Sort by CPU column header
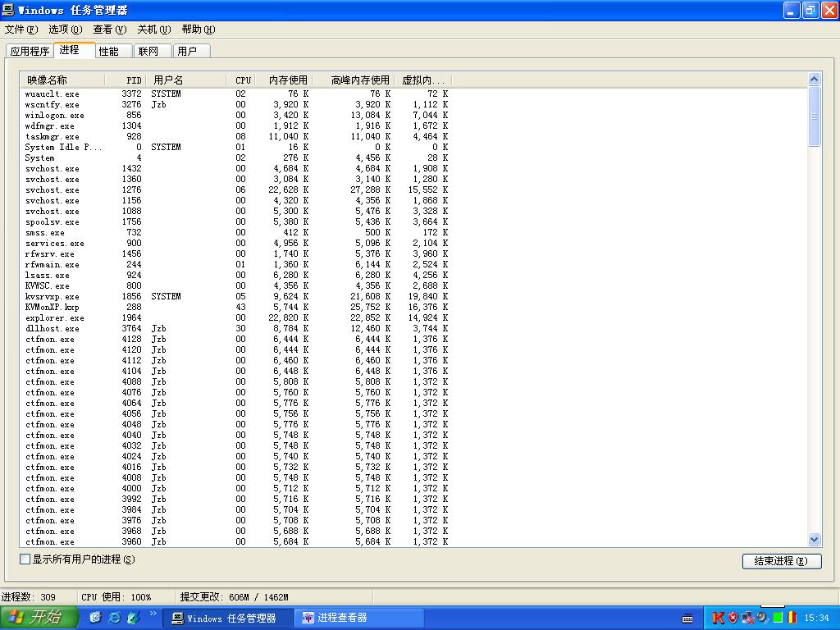The height and width of the screenshot is (630, 840). click(x=240, y=80)
